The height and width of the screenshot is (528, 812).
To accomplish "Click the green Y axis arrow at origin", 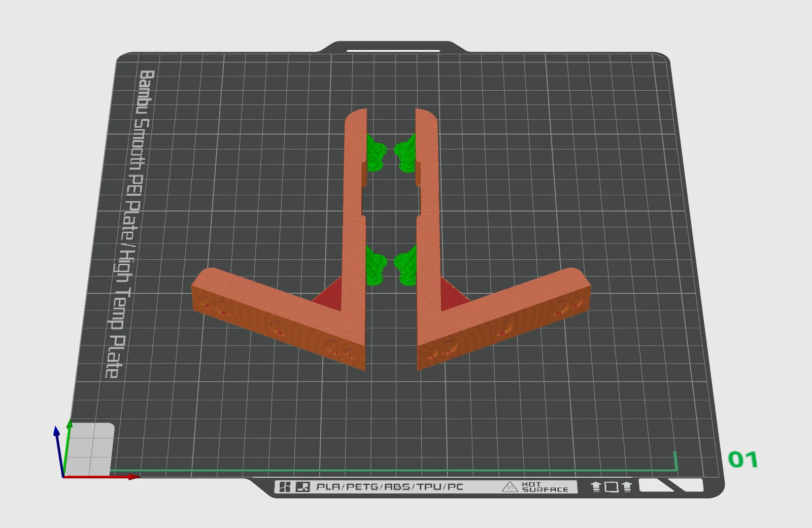I will click(66, 448).
